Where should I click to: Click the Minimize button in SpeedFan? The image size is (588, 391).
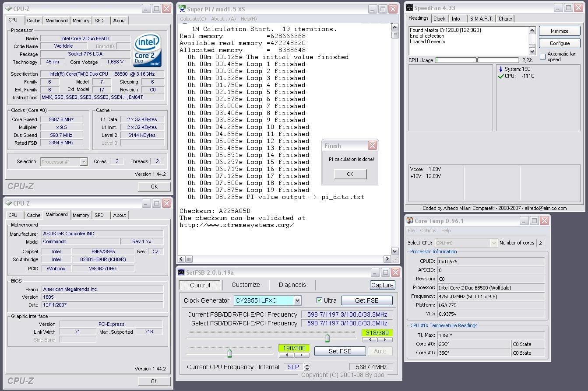pos(560,31)
